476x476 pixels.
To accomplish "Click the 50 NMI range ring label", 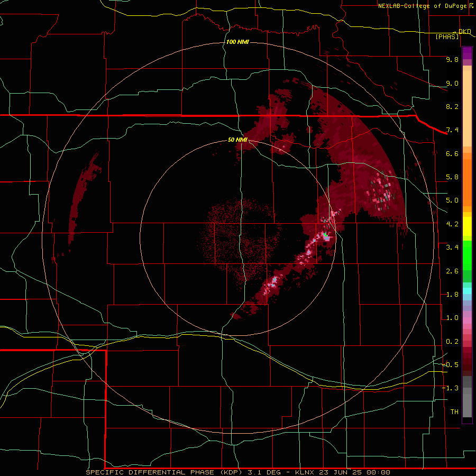I will (x=237, y=140).
